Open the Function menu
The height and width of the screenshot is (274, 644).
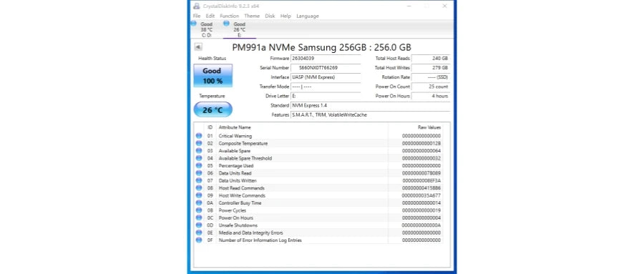point(229,16)
